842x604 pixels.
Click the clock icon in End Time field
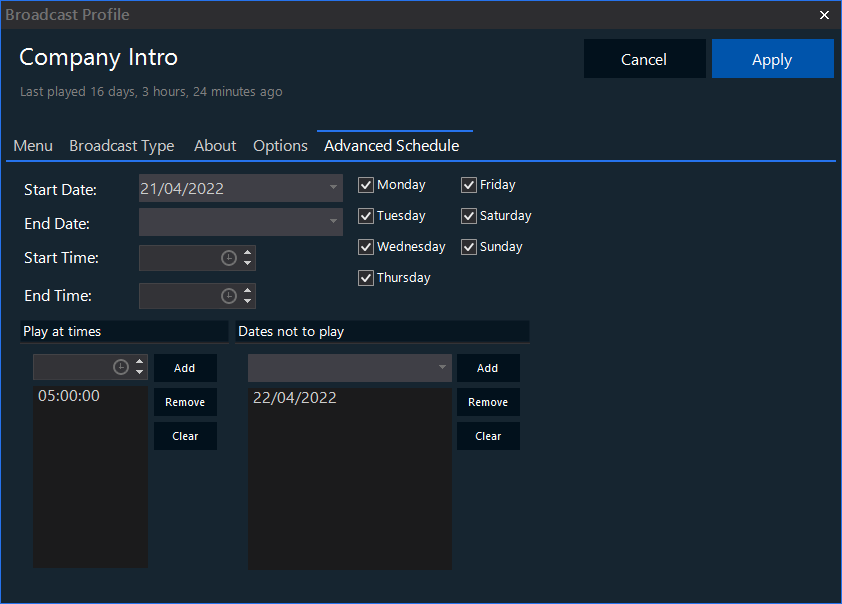click(229, 296)
